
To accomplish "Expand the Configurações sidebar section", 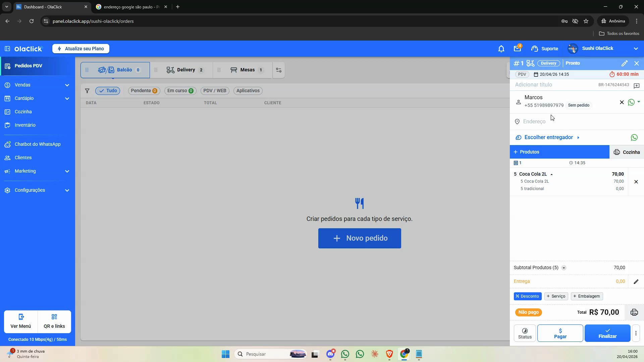I will (x=37, y=190).
